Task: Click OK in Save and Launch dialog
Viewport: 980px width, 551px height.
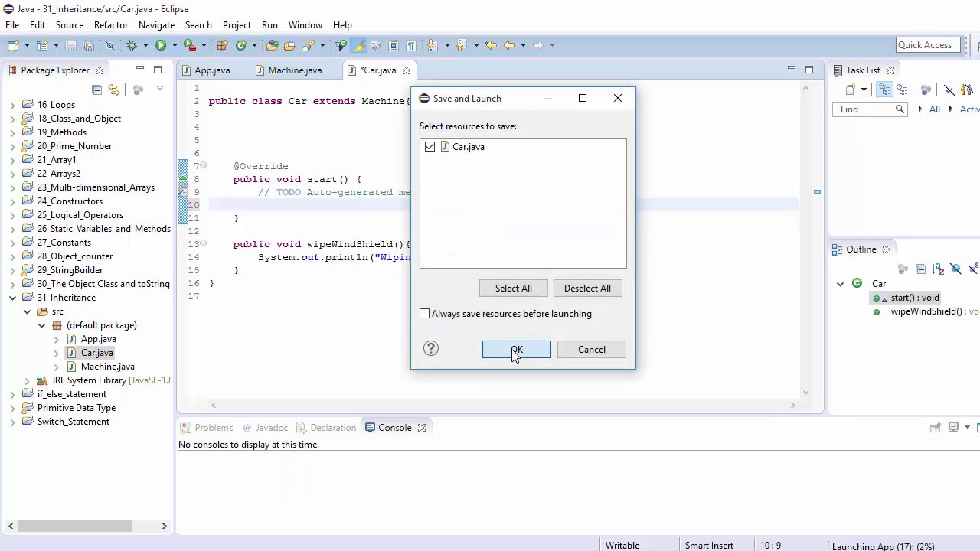Action: tap(516, 350)
